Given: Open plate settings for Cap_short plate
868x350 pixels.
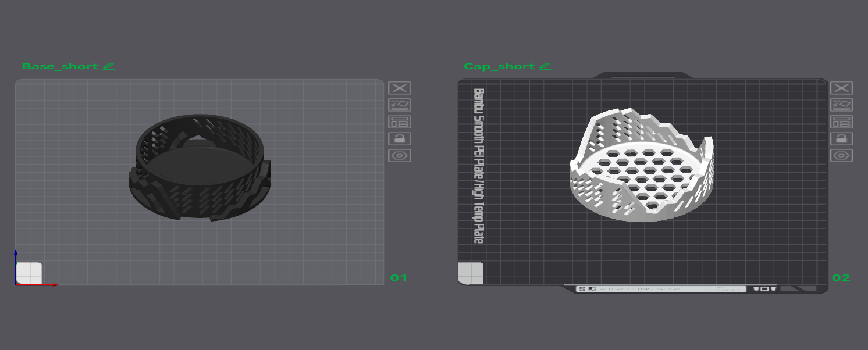Looking at the screenshot, I should pos(841,155).
